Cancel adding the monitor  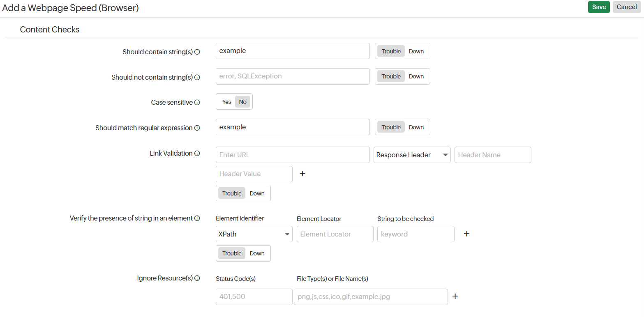point(626,7)
